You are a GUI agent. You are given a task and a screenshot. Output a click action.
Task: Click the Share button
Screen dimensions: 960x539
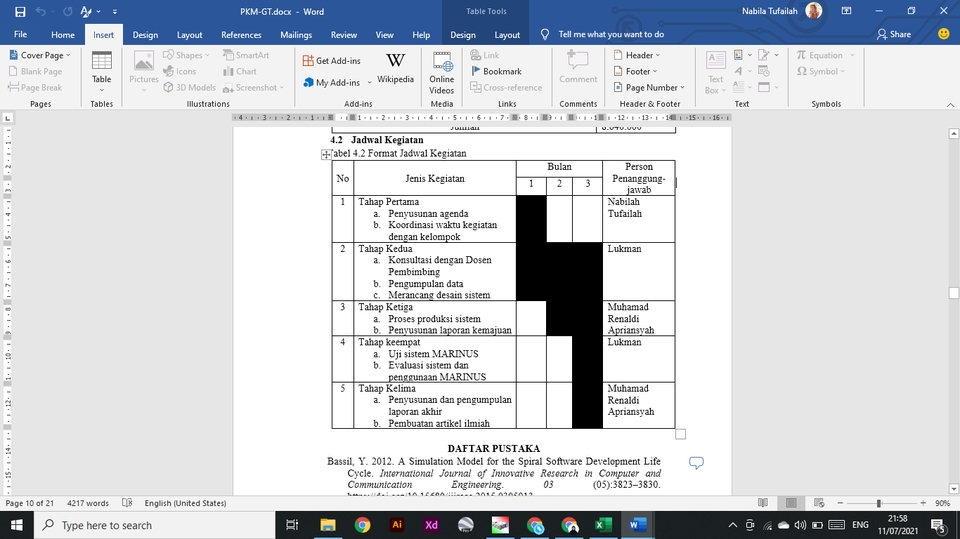click(893, 34)
